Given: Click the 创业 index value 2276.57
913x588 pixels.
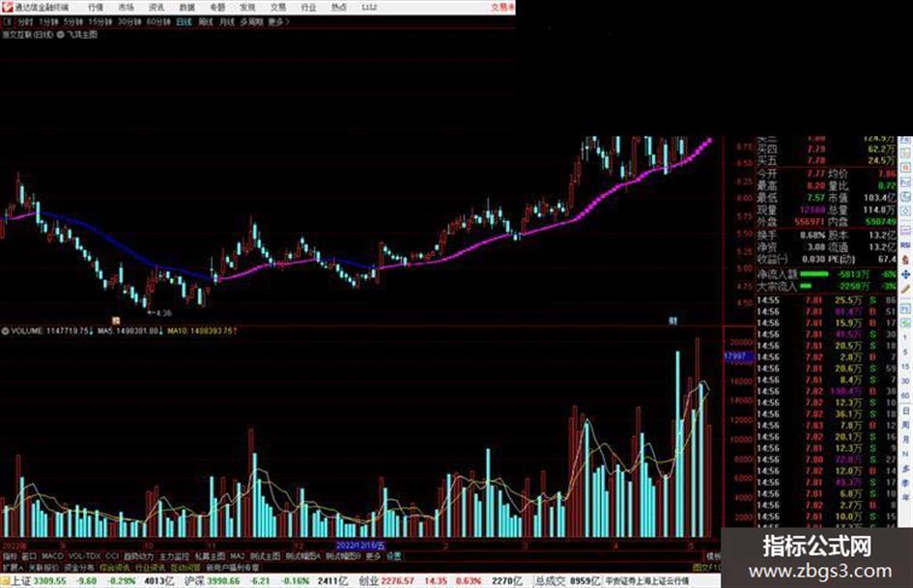Looking at the screenshot, I should click(x=398, y=580).
